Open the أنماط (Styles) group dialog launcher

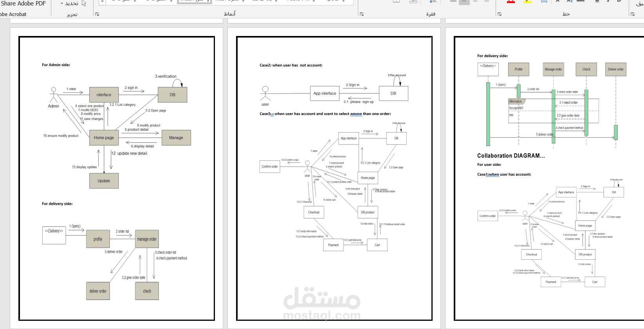[x=97, y=14]
